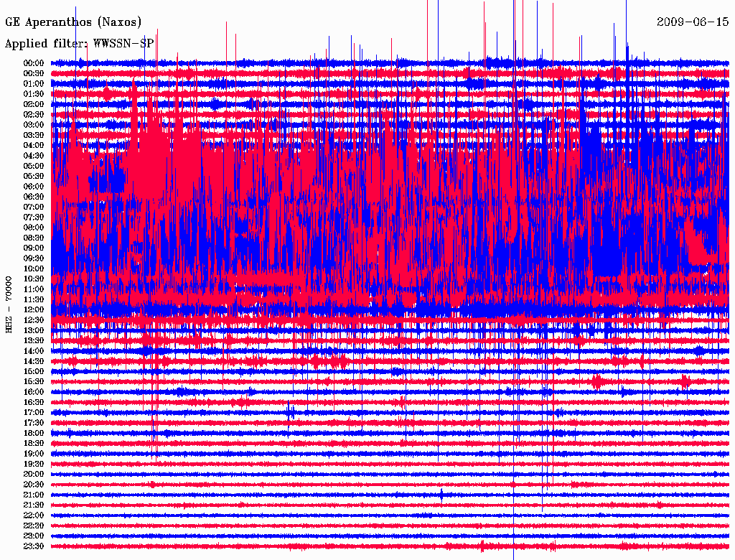Viewport: 735px width, 560px height.
Task: Select the 12:00 time label
Action: point(34,310)
